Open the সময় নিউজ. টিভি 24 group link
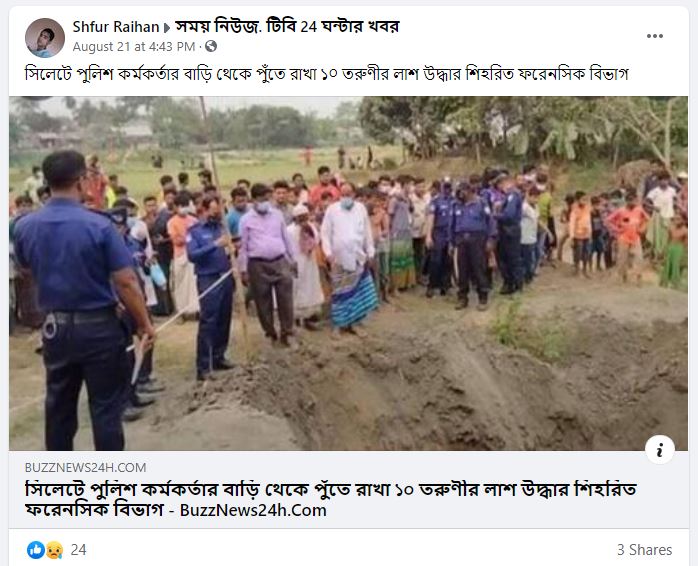 (x=287, y=27)
